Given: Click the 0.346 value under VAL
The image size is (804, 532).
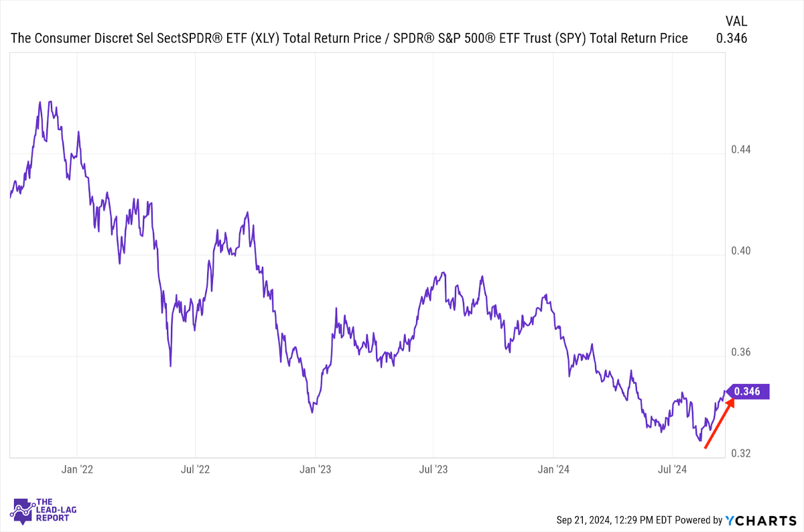Looking at the screenshot, I should 731,39.
